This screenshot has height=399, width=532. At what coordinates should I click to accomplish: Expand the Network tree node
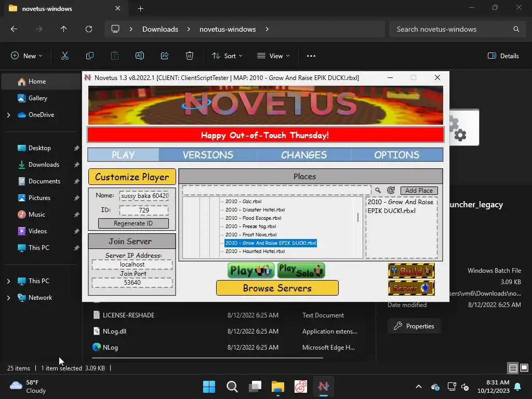[8, 298]
